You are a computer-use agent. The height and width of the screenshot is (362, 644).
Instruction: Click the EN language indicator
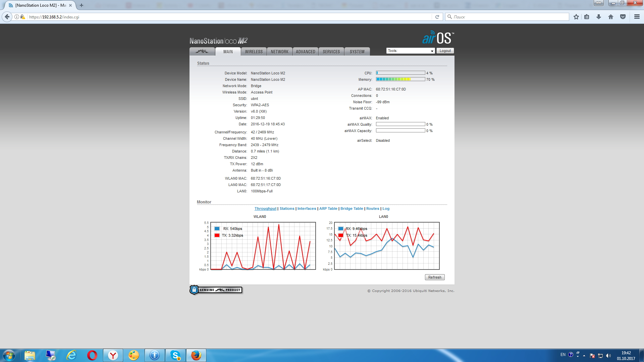pos(563,355)
